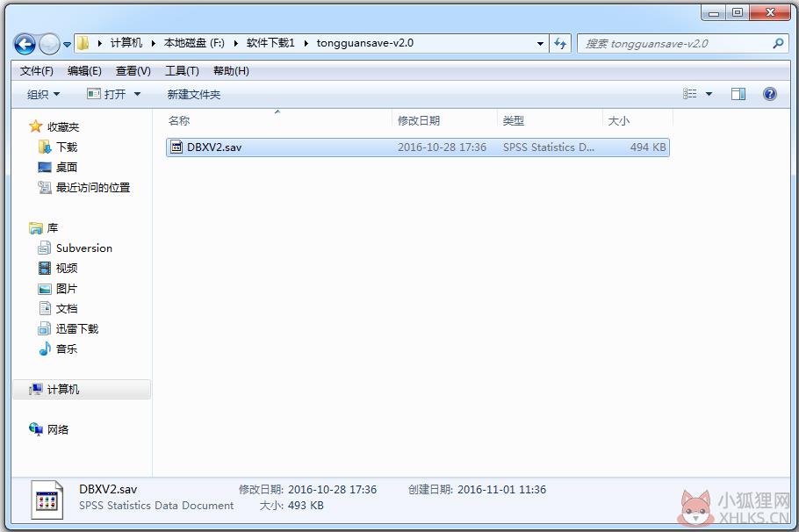The width and height of the screenshot is (799, 532).
Task: Open the 查看(V) menu
Action: [133, 71]
